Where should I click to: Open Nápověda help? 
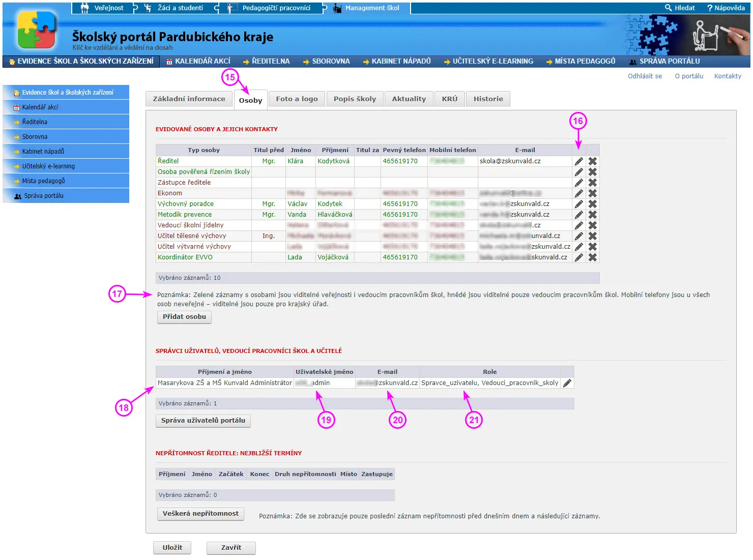click(x=726, y=8)
